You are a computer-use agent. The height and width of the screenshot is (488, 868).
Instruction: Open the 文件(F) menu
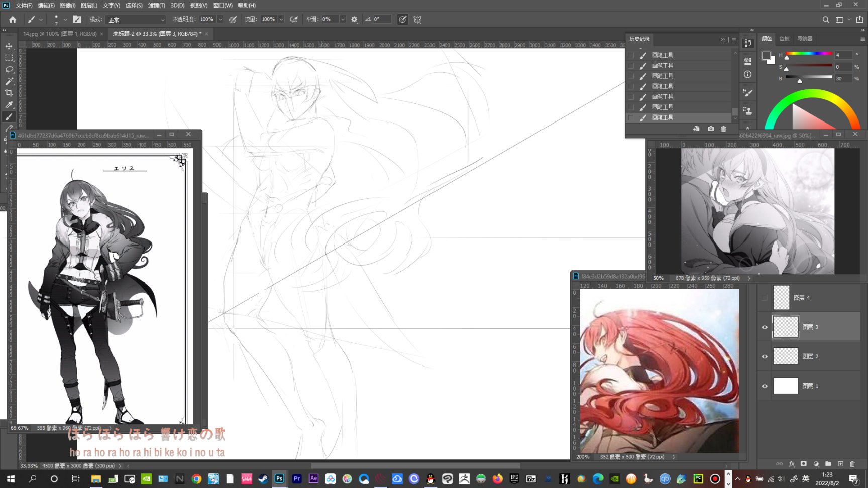pos(24,5)
